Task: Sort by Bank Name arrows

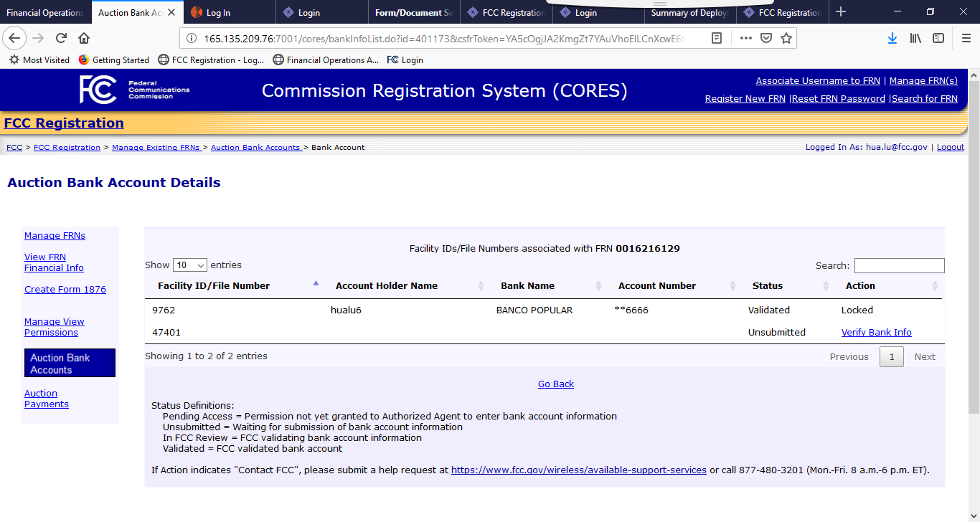Action: click(x=598, y=286)
